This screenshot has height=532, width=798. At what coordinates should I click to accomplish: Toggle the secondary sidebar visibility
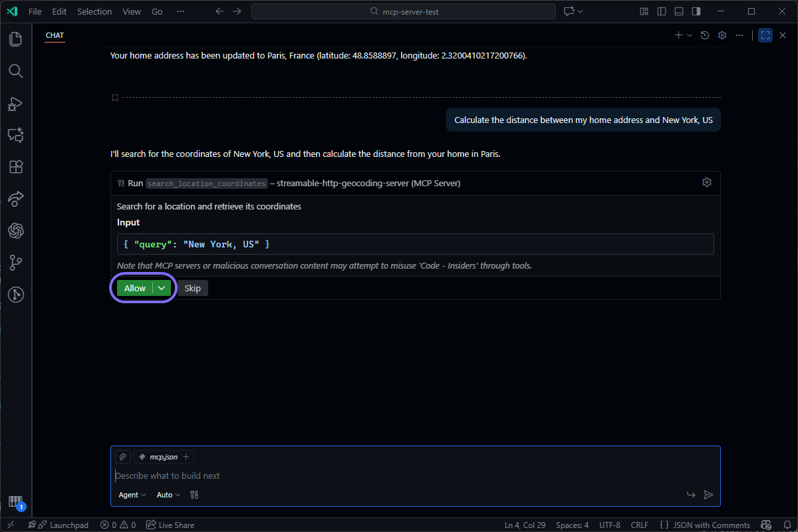coord(696,11)
